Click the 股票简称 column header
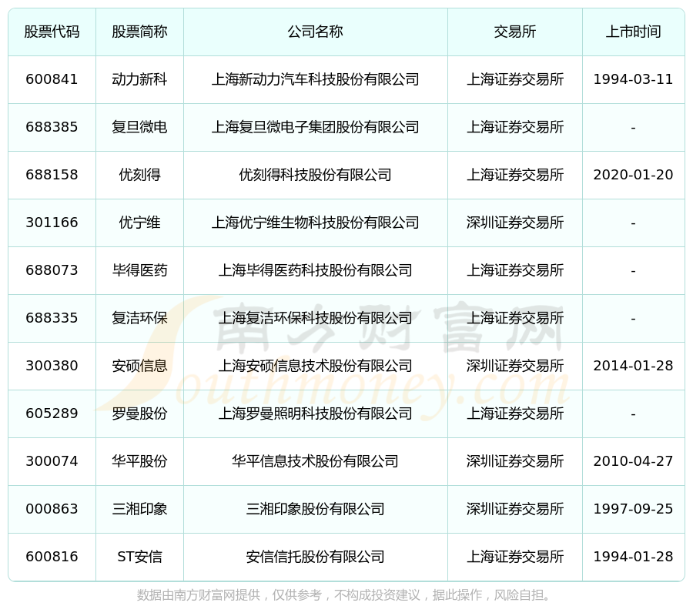The height and width of the screenshot is (616, 693). 139,32
